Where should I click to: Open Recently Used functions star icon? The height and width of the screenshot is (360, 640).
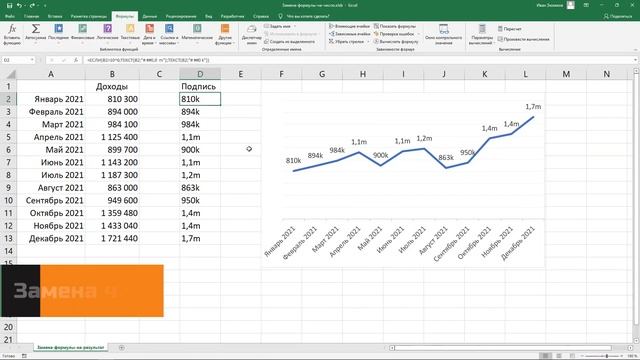pos(58,29)
